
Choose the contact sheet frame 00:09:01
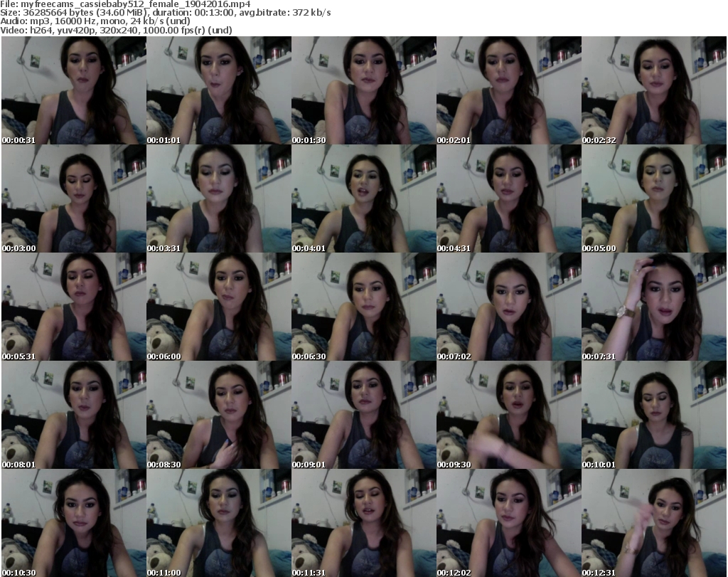tap(363, 415)
